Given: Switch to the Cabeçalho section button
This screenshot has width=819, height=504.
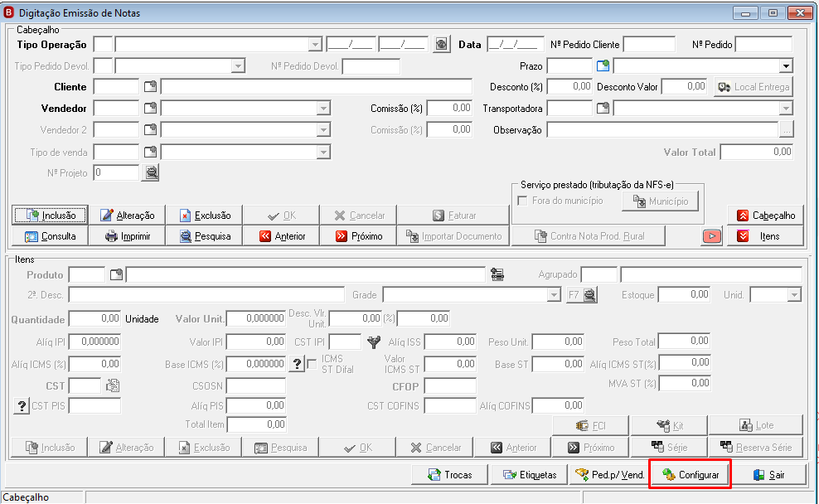Looking at the screenshot, I should click(x=766, y=216).
